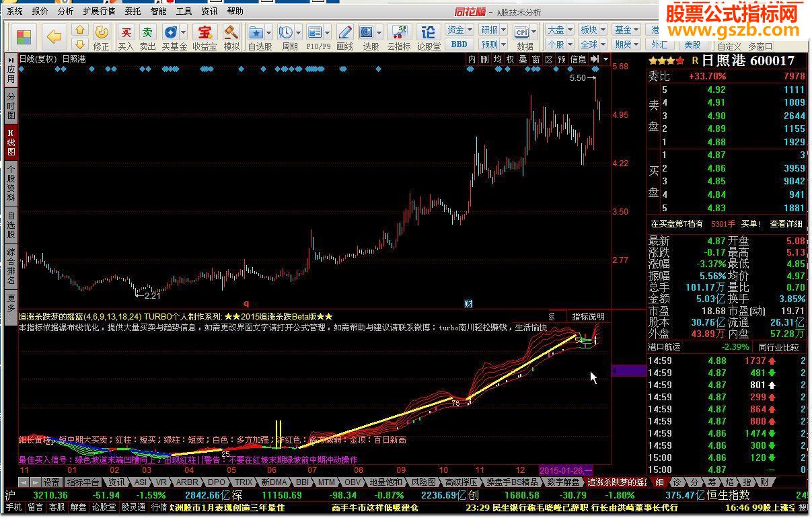Click the 设置 button in indicator bar
This screenshot has width=812, height=518.
tap(51, 482)
